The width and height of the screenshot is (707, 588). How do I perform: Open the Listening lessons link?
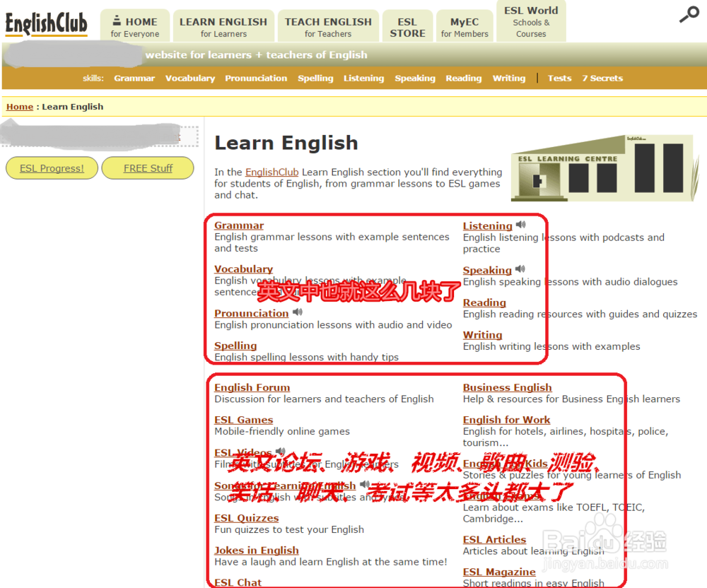pyautogui.click(x=487, y=225)
